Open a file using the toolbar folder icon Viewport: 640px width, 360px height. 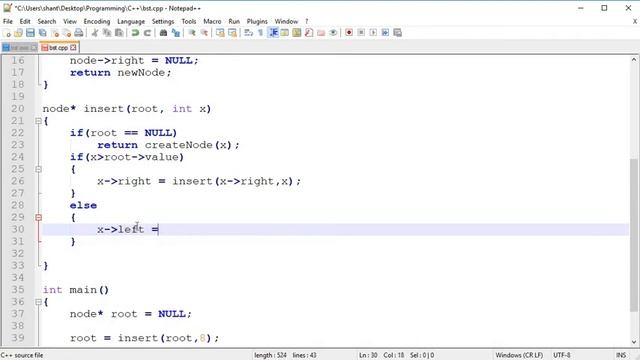[18, 33]
